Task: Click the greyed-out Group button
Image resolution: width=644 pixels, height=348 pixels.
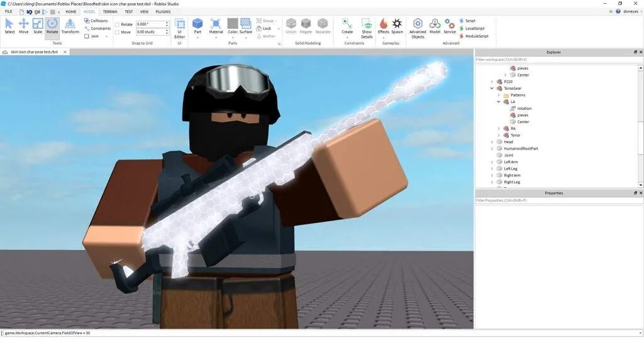Action: pyautogui.click(x=265, y=21)
